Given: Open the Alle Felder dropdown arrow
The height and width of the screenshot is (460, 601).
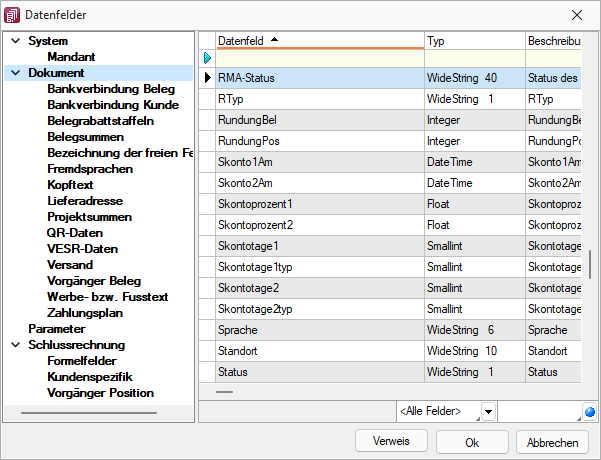Looking at the screenshot, I should pyautogui.click(x=488, y=412).
